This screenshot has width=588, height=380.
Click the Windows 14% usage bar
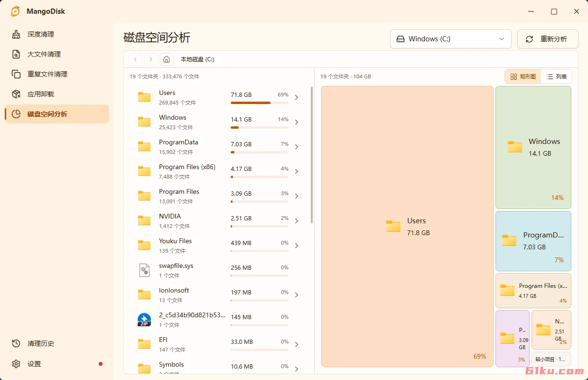pos(260,127)
